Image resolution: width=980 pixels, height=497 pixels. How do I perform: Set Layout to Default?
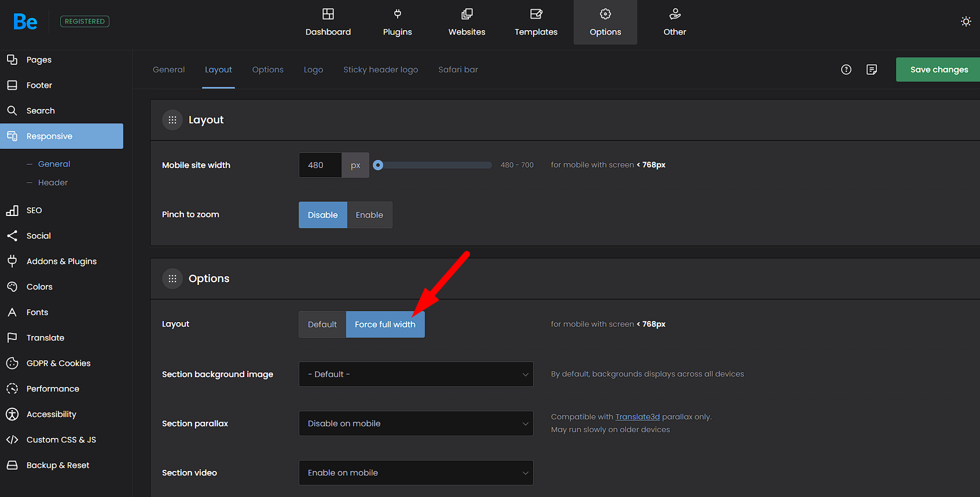point(322,324)
